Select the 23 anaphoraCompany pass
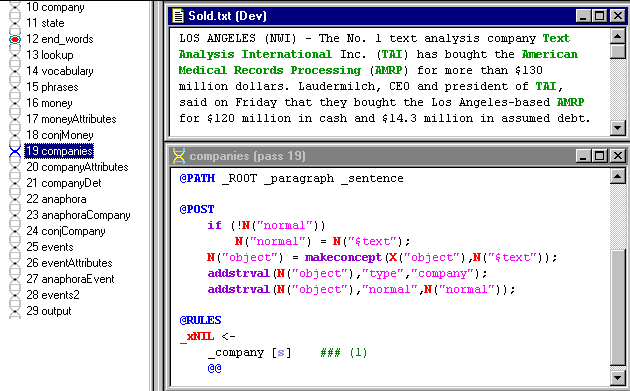Viewport: 630px width, 391px height. [78, 215]
